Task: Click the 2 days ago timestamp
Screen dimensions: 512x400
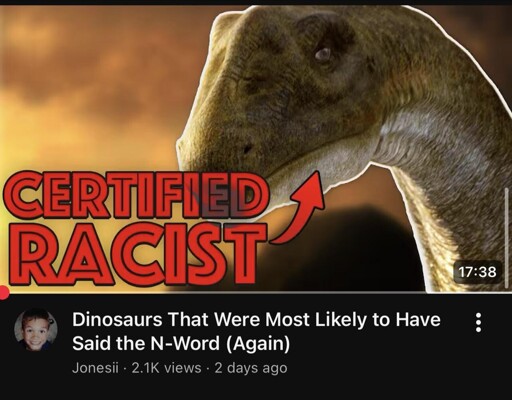Action: [251, 368]
